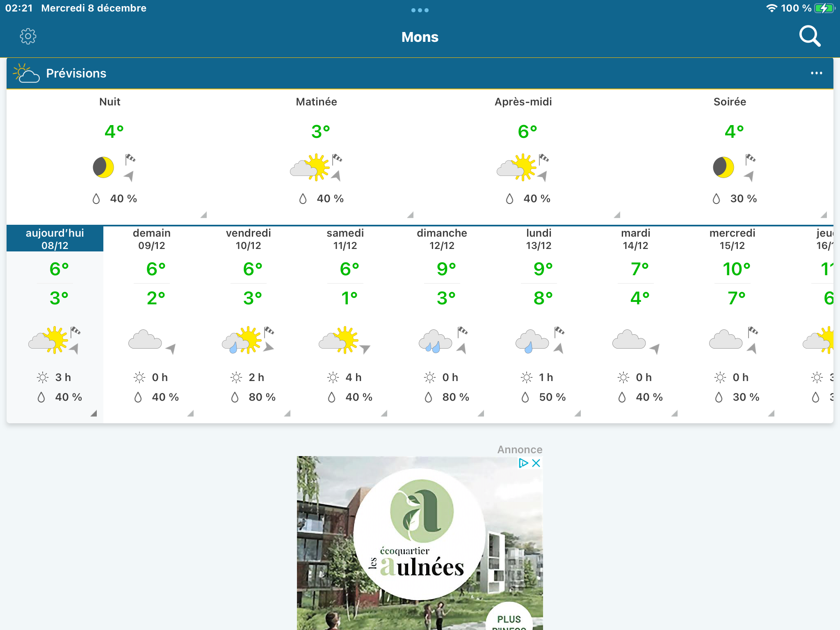840x630 pixels.
Task: Tap the Matinée sun-cloud weather icon
Action: click(310, 167)
